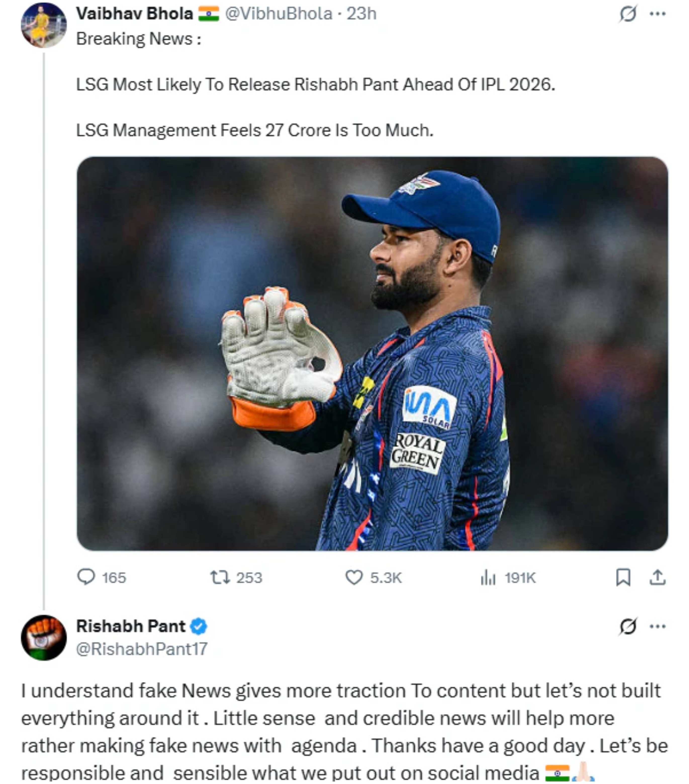Bookmark Vaibhav Bhola's tweet
Image resolution: width=689 pixels, height=784 pixels.
click(623, 577)
